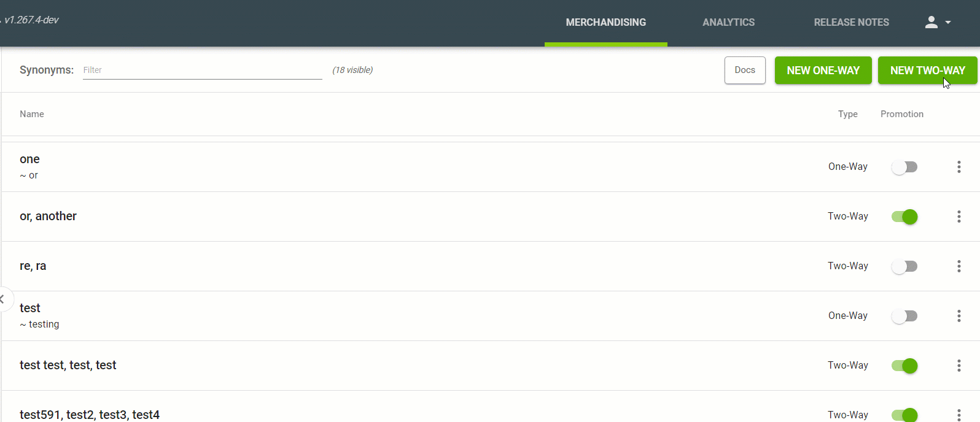Select the 'one' synonym name
Image resolution: width=980 pixels, height=422 pixels.
click(x=29, y=159)
